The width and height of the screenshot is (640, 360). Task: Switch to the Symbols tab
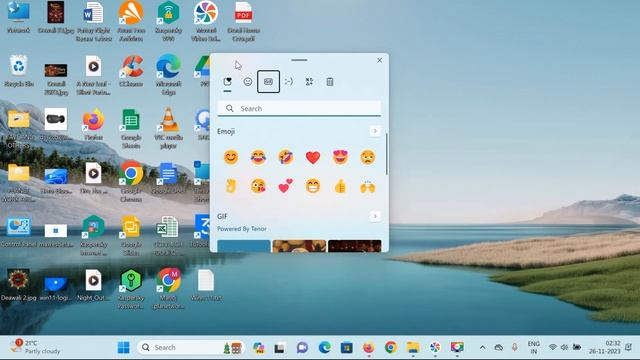click(x=309, y=82)
